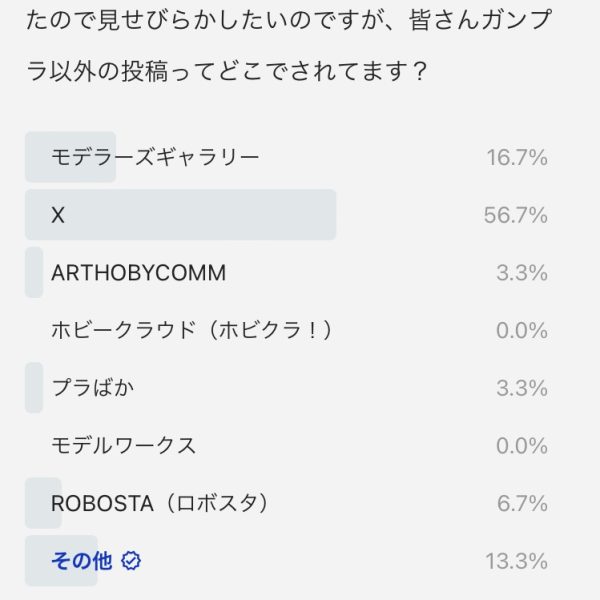Click the その他 voted option text
Viewport: 600px width, 600px height.
pyautogui.click(x=81, y=561)
